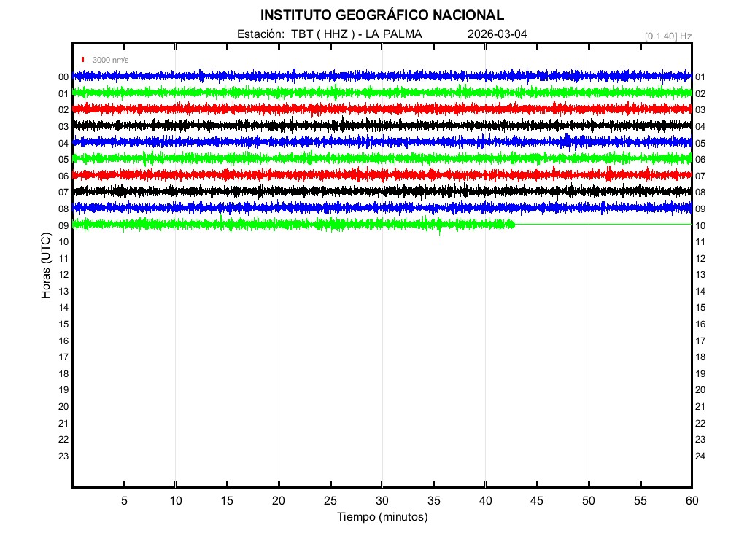Click the blue seismic trace for hour 00
747x560 pixels.
point(382,76)
